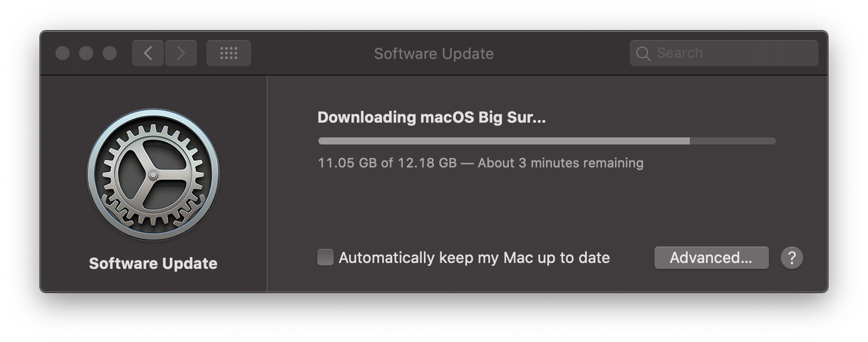Click the "Downloading macOS Big Sur..." heading
Image resolution: width=868 pixels, height=342 pixels.
[x=432, y=117]
